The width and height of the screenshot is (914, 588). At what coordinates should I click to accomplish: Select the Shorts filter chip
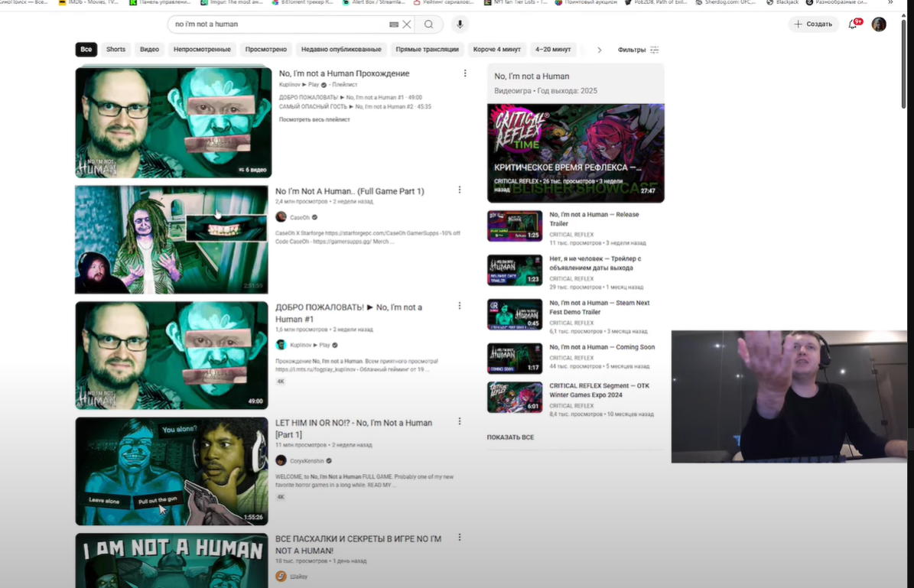[116, 50]
